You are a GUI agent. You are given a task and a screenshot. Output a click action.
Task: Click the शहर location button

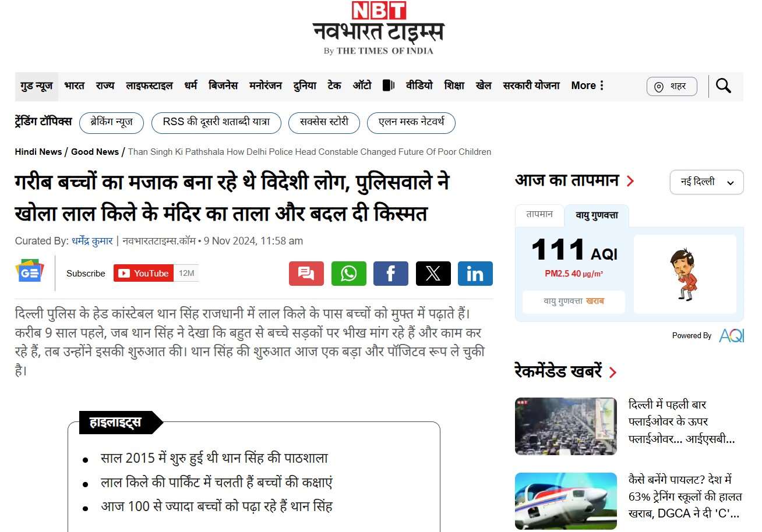click(672, 86)
